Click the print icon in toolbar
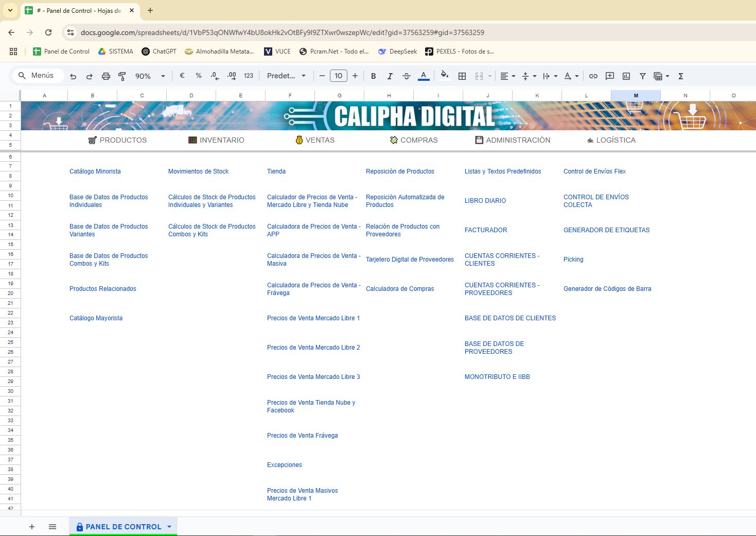 (106, 76)
